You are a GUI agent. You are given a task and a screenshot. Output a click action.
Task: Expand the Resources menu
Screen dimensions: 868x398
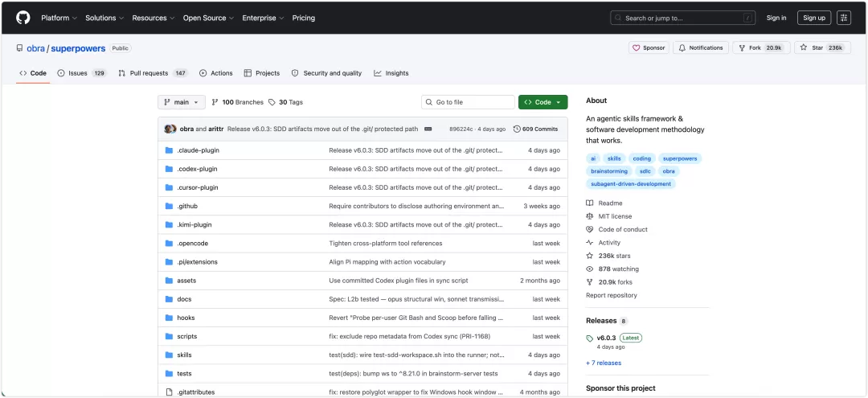pos(154,18)
